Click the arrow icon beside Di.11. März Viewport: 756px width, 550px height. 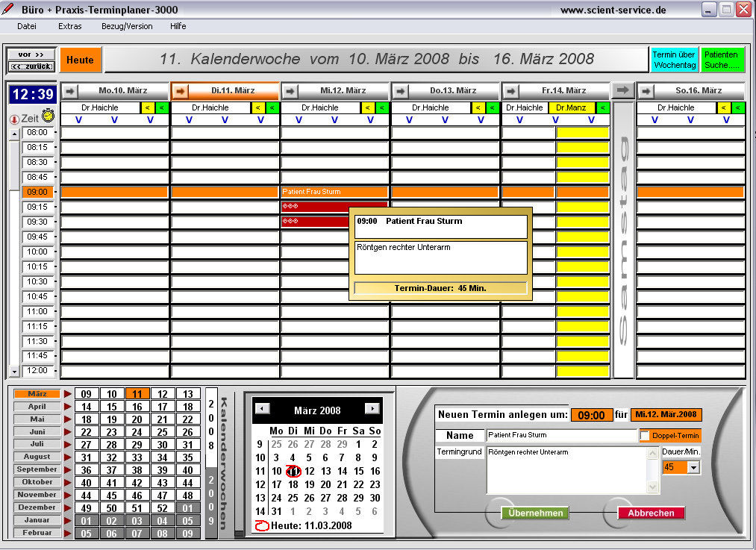pyautogui.click(x=181, y=90)
